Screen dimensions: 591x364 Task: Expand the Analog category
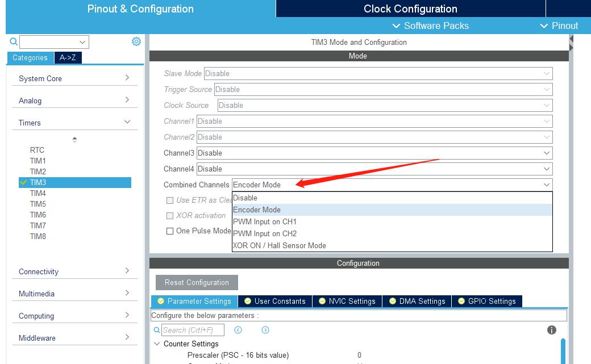[74, 101]
